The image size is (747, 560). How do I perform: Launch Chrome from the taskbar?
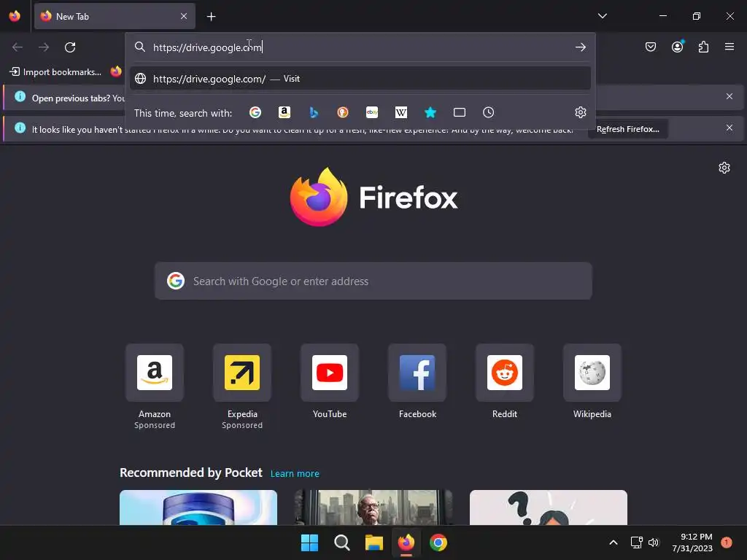pos(438,542)
